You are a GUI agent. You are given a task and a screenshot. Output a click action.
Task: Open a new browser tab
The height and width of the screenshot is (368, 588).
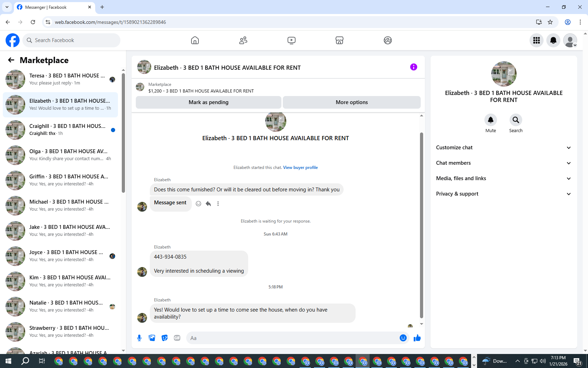point(102,7)
